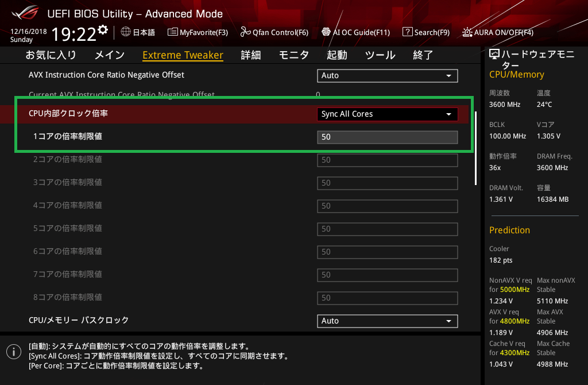Click the 12/16/2018 date
The image size is (588, 385).
click(x=29, y=32)
